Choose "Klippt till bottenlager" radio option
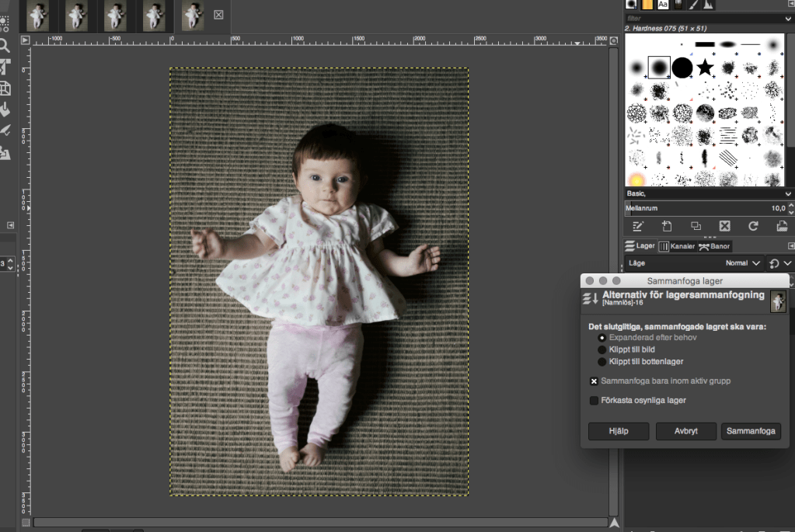The height and width of the screenshot is (532, 795). point(602,362)
